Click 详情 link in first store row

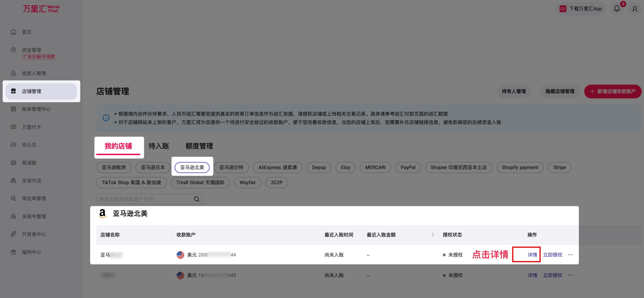coord(532,255)
